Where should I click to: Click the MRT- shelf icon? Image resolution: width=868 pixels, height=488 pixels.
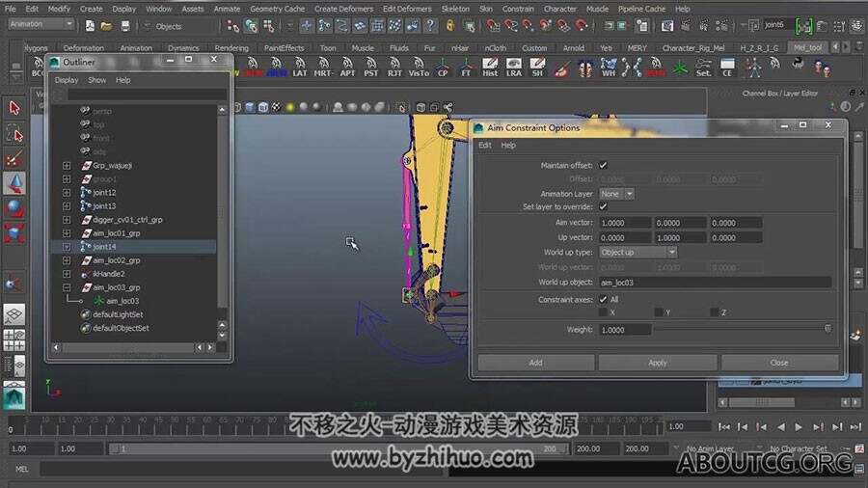coord(323,67)
